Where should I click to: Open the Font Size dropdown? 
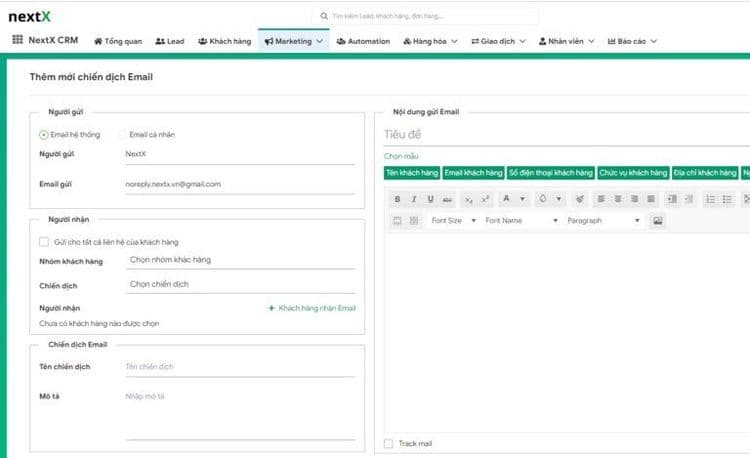pyautogui.click(x=453, y=220)
